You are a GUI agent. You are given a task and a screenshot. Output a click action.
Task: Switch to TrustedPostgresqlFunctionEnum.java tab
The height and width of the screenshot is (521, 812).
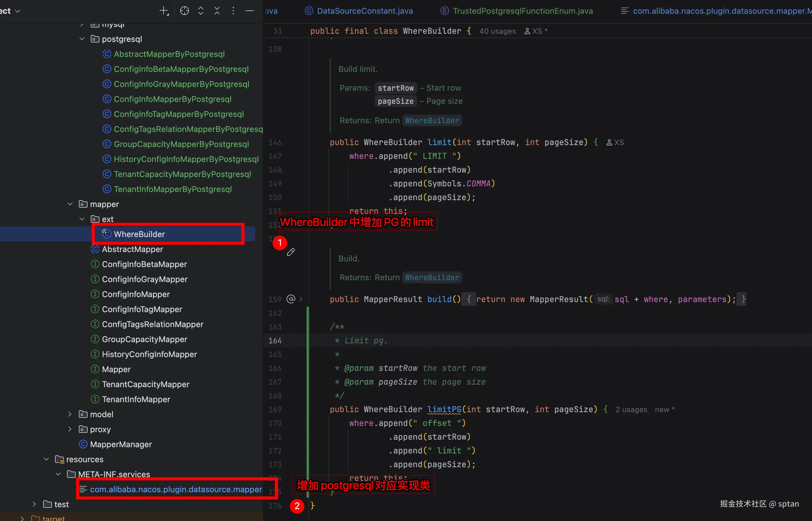coord(522,11)
